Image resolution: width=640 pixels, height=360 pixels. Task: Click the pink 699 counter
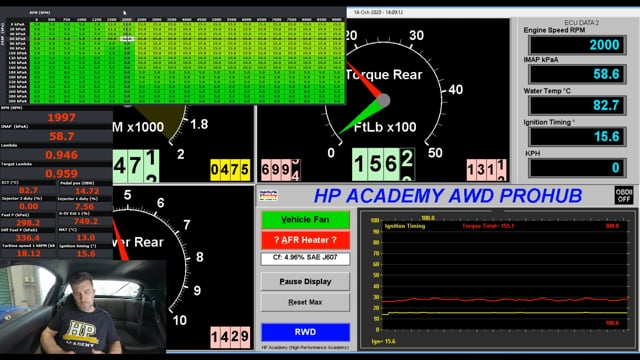pos(281,169)
